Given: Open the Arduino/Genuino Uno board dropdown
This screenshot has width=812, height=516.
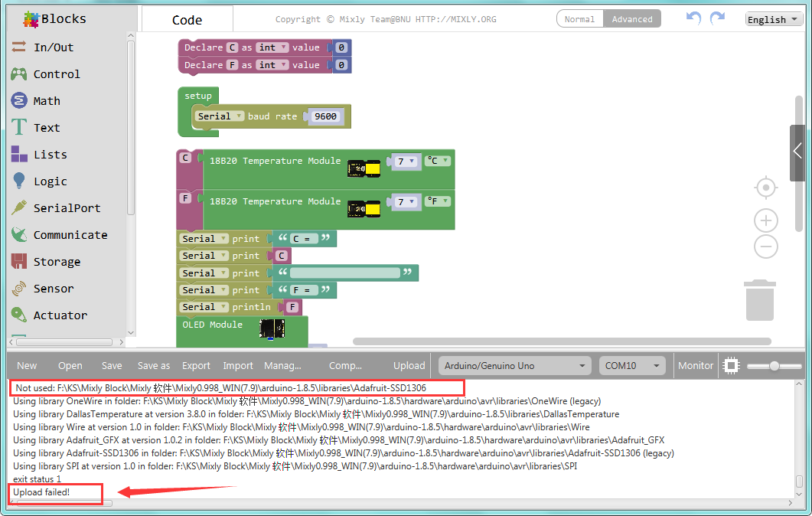Looking at the screenshot, I should coord(515,366).
